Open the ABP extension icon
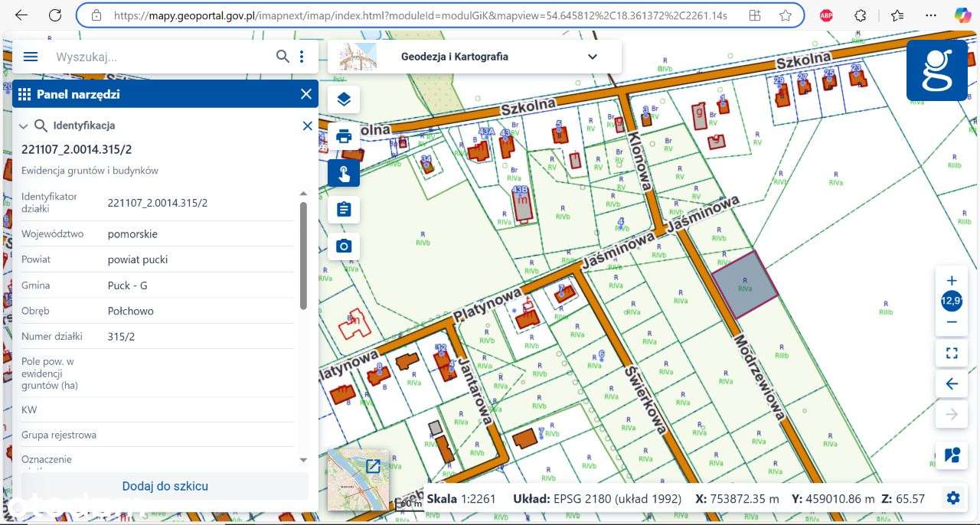This screenshot has height=525, width=980. [x=826, y=15]
